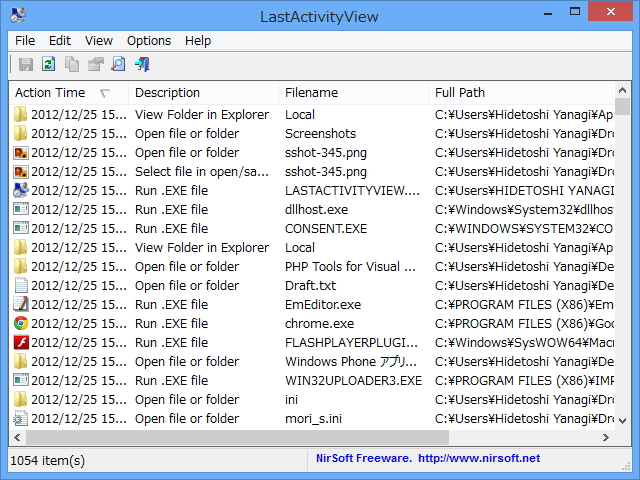Sort by Full Path column header
The image size is (640, 480).
point(522,93)
